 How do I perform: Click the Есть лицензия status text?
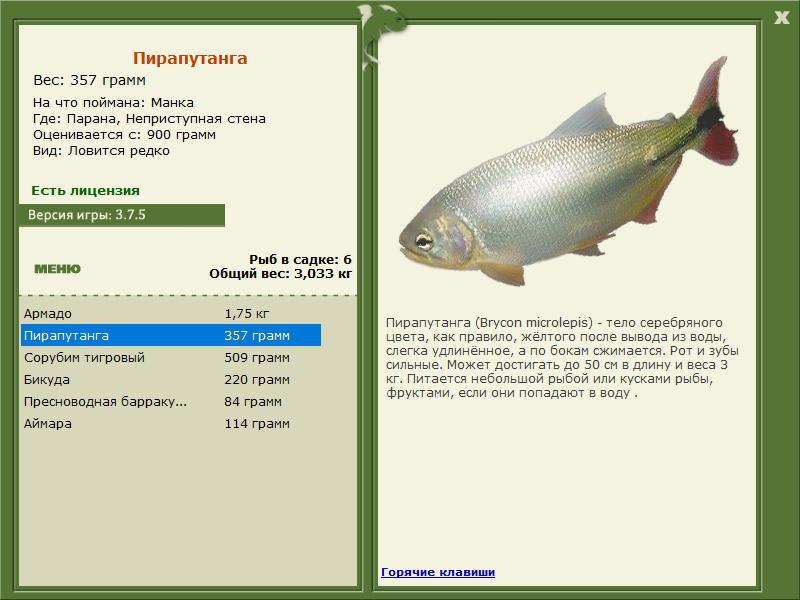[85, 190]
